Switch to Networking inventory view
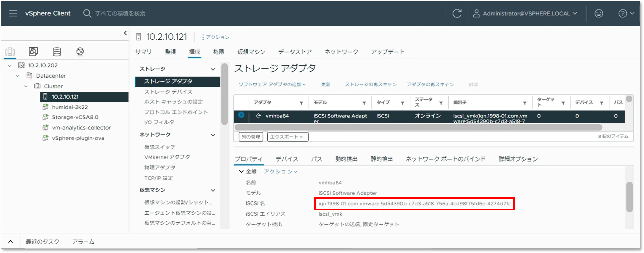Viewport: 644px width, 253px height. point(80,52)
